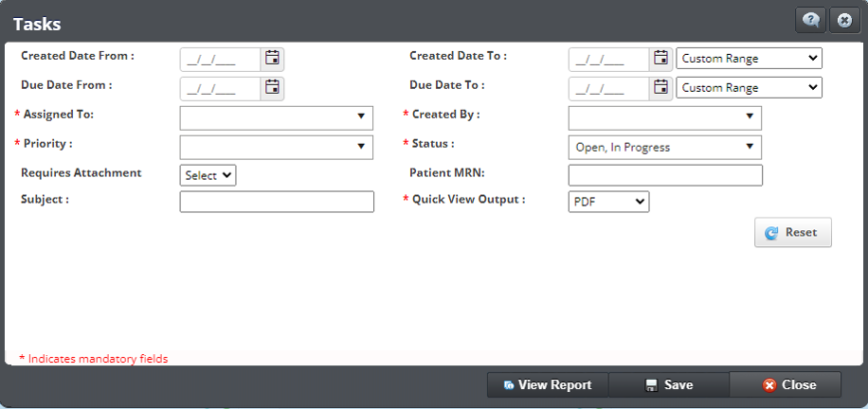Open the Created By dropdown
This screenshot has height=409, width=868.
pyautogui.click(x=664, y=117)
